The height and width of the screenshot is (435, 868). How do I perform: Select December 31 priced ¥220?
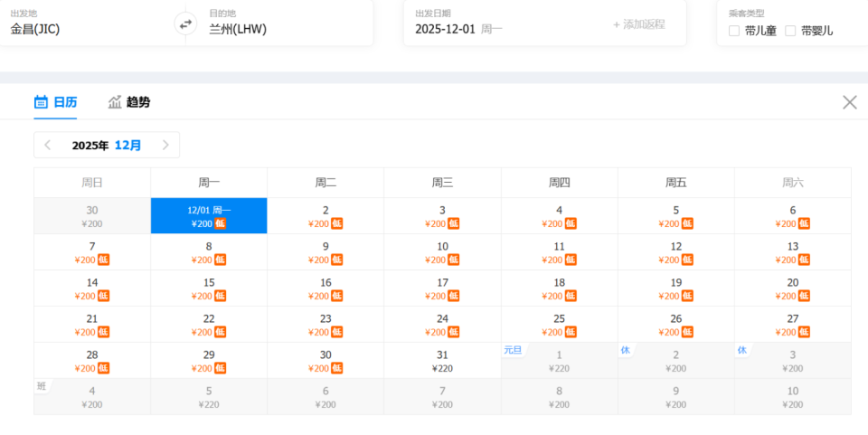pos(442,361)
